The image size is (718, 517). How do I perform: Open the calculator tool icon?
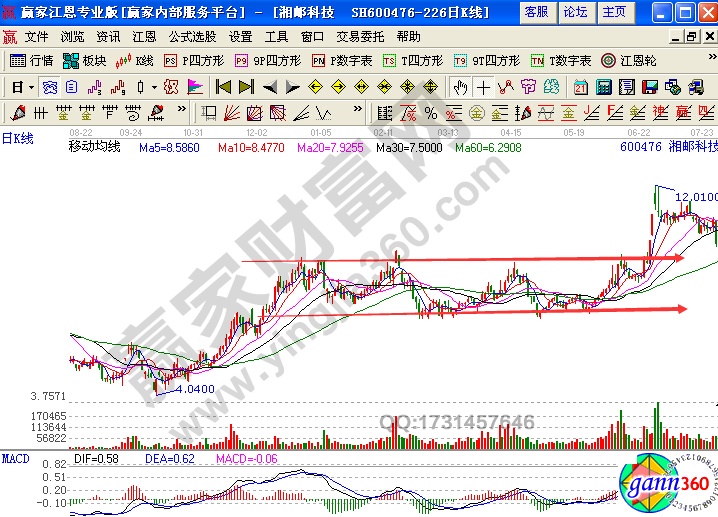603,86
